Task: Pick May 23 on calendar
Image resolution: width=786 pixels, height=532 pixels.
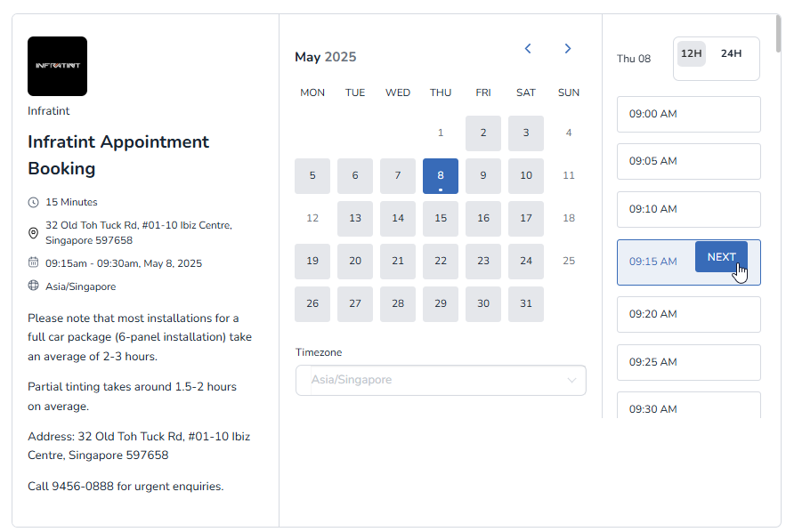Action: point(483,261)
